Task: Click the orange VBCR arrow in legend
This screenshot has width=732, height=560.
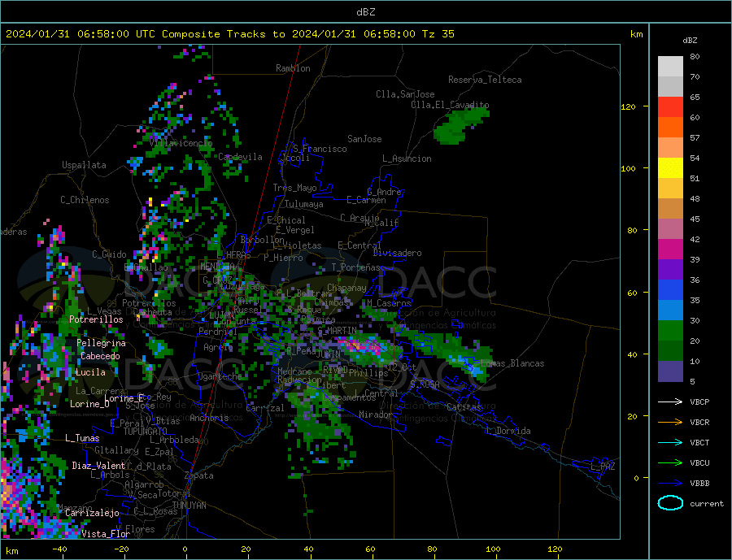Action: pyautogui.click(x=671, y=423)
